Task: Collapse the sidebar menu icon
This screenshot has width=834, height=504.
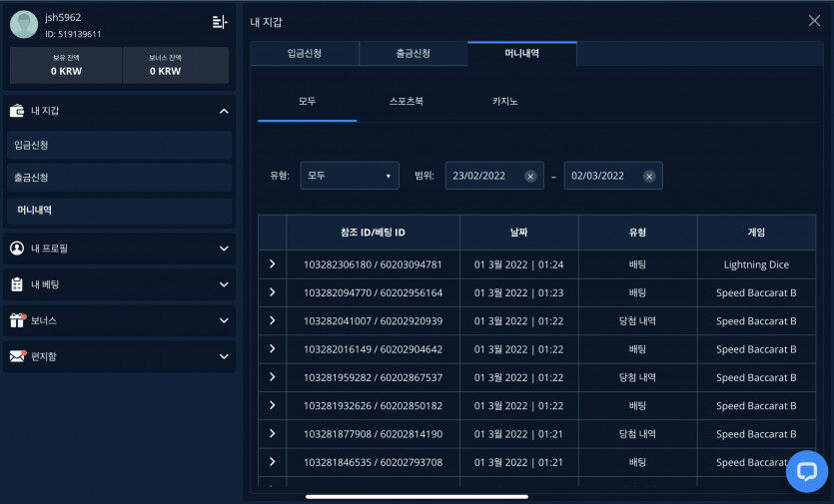Action: [x=220, y=22]
